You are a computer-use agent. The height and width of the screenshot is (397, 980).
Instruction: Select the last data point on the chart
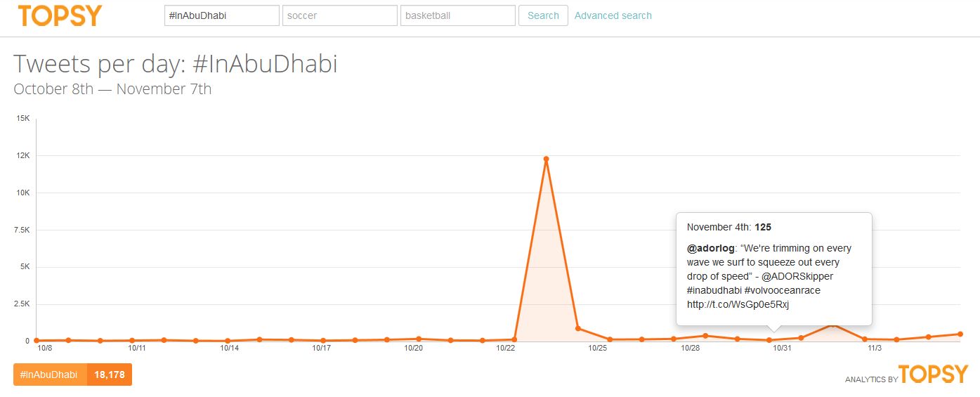(x=960, y=334)
